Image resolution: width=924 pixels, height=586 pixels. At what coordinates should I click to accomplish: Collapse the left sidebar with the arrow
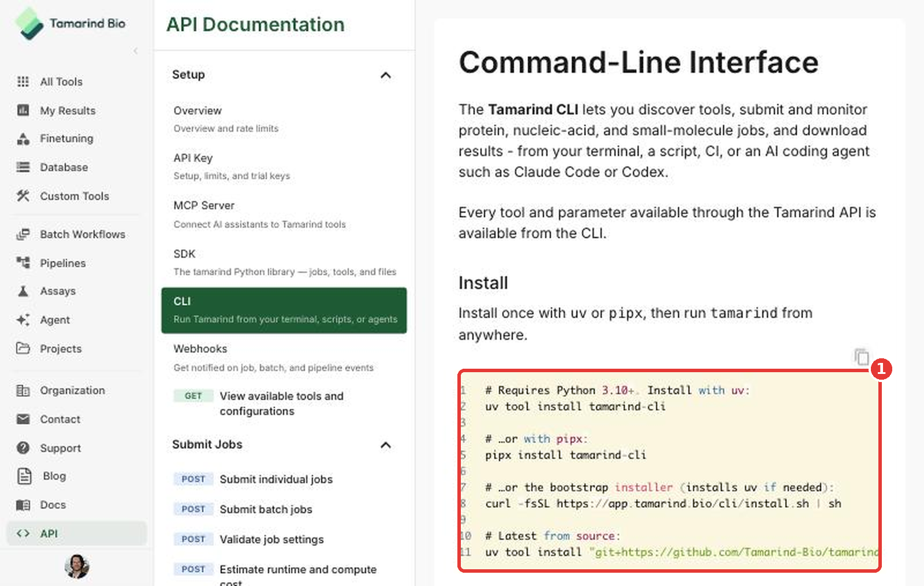point(136,51)
